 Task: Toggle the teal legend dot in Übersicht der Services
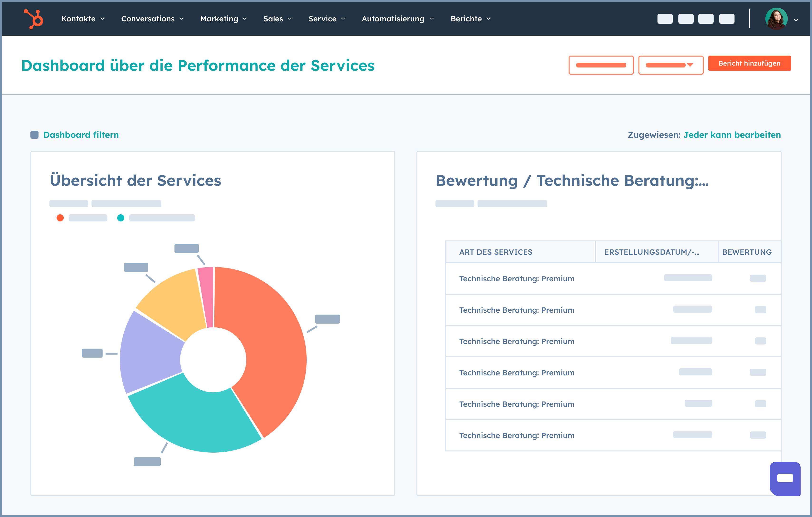tap(121, 218)
